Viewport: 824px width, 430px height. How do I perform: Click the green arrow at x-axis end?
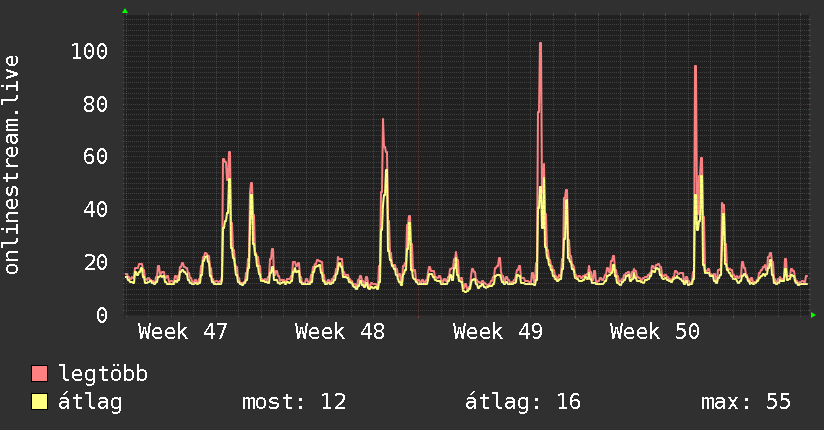click(x=813, y=315)
